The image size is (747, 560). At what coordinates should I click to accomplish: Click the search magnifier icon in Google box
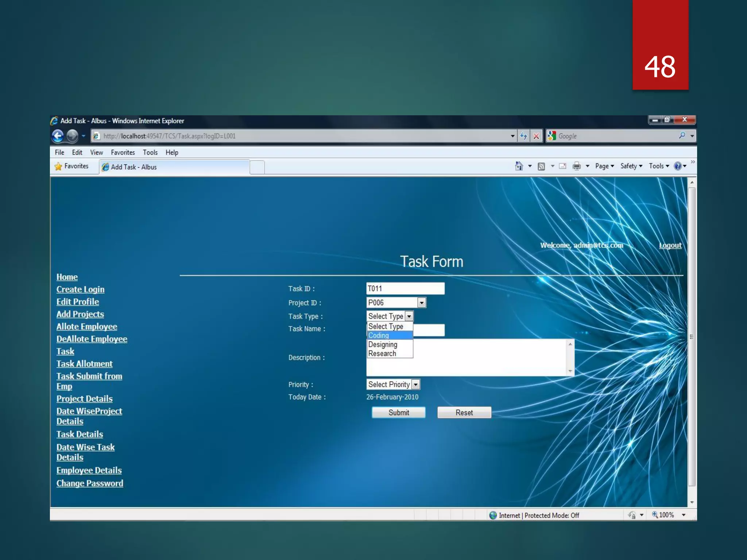[x=682, y=136]
